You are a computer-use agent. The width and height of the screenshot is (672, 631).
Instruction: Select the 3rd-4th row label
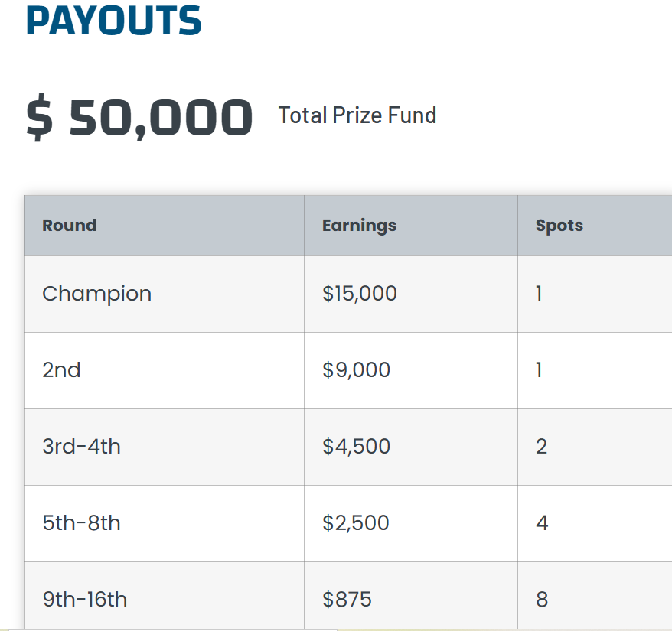[x=82, y=447]
